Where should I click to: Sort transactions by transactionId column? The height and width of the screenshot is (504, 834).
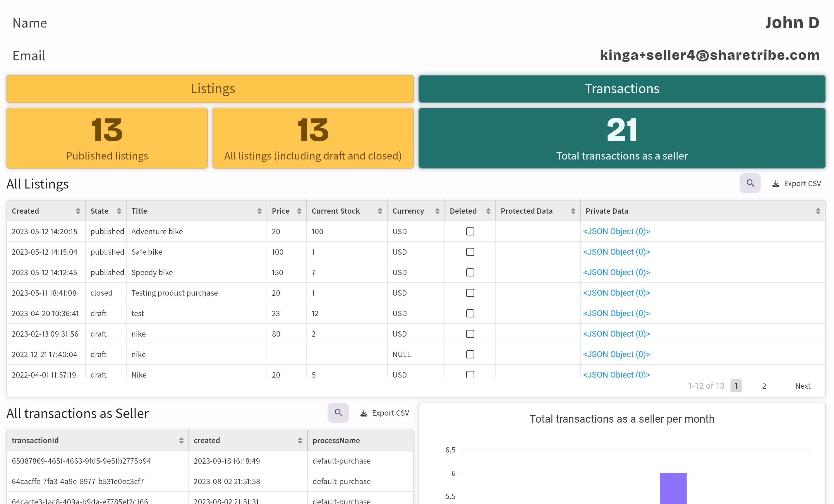pyautogui.click(x=181, y=440)
